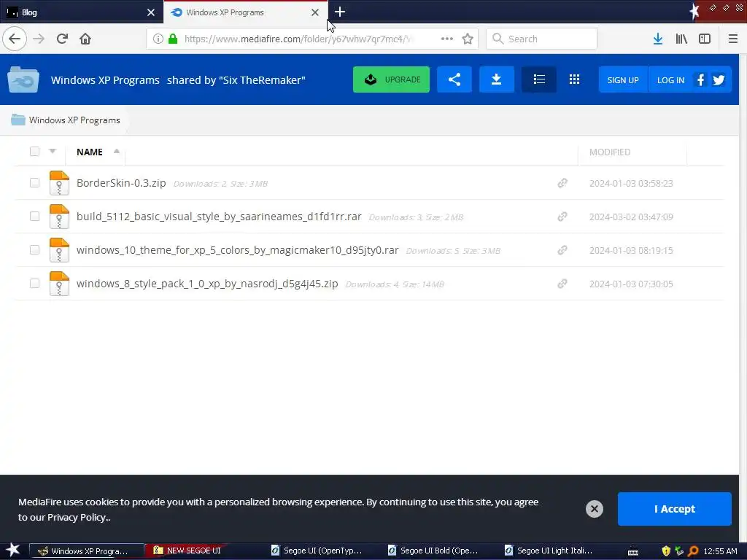Image resolution: width=747 pixels, height=560 pixels.
Task: Copy link icon for windows_8_style_pack zip
Action: [x=562, y=284]
